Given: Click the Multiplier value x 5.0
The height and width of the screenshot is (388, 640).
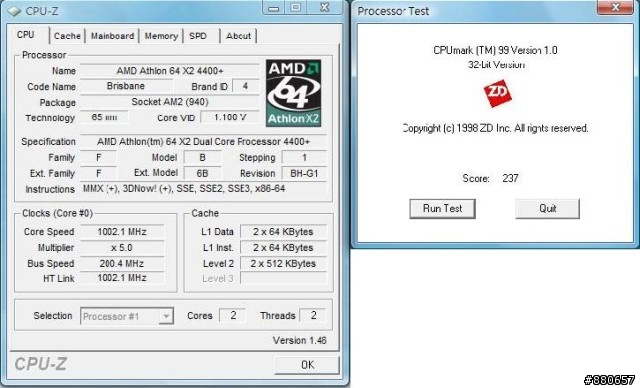Looking at the screenshot, I should click(122, 248).
